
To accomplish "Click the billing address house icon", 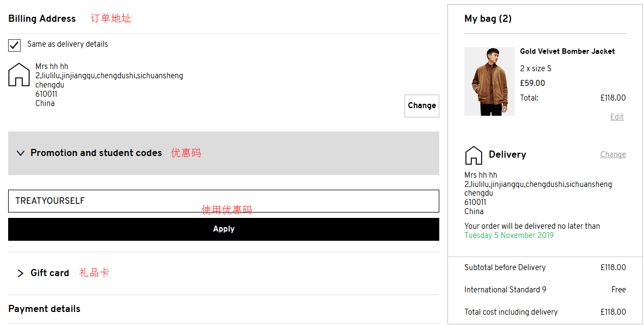I will [19, 74].
